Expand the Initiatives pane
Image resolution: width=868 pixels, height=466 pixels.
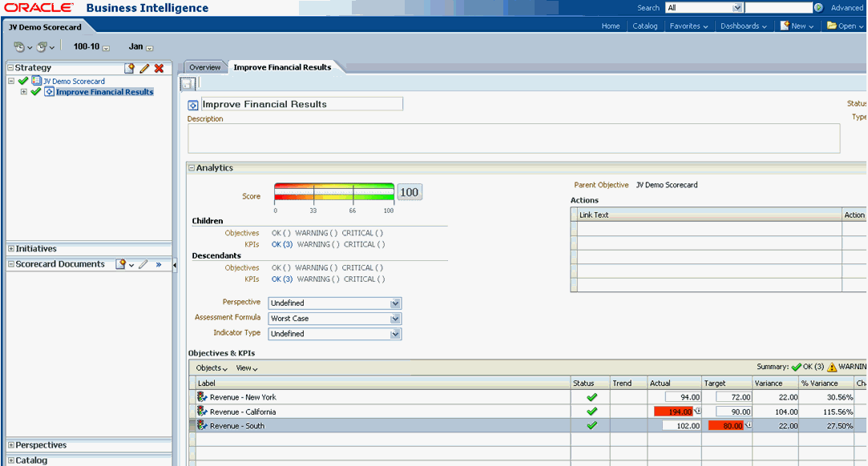pos(10,249)
